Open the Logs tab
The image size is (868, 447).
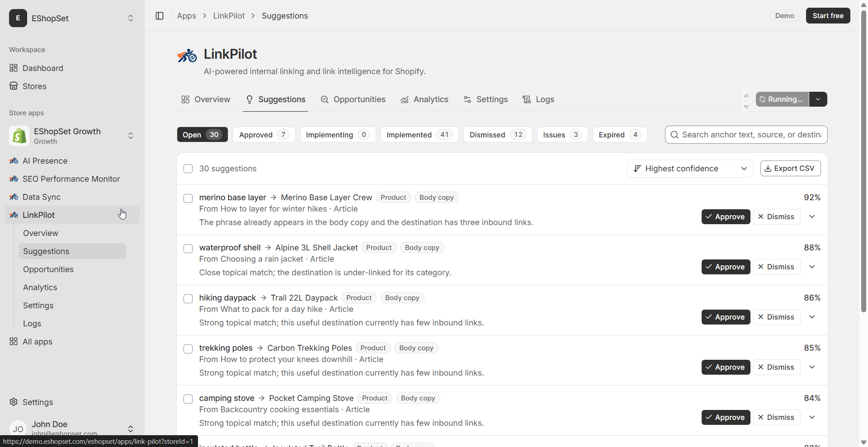[x=538, y=99]
